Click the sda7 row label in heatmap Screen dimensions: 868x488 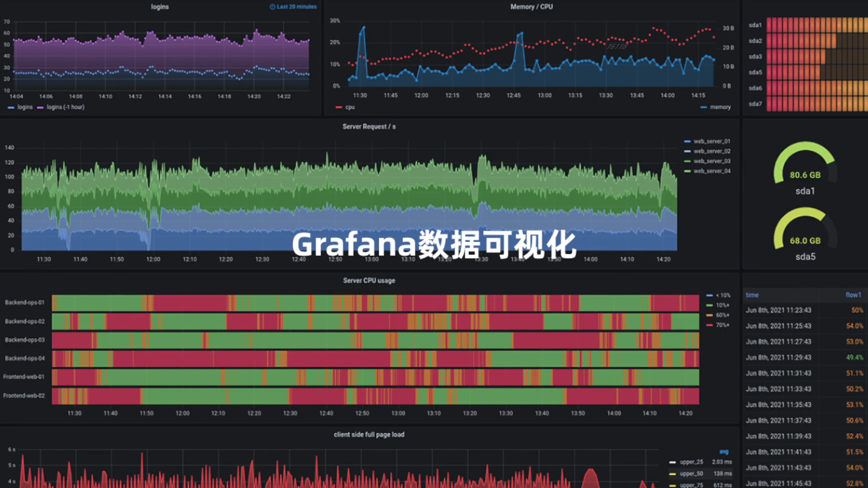tap(755, 104)
